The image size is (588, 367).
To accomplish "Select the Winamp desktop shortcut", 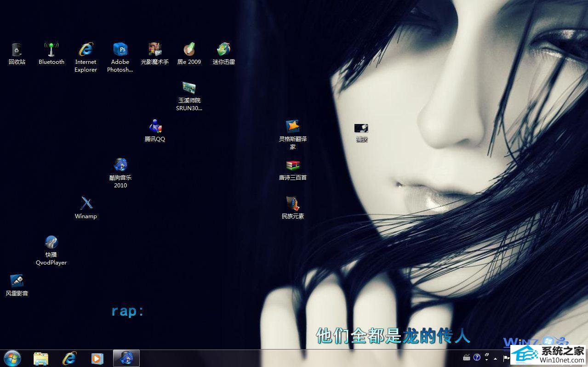I will 86,208.
